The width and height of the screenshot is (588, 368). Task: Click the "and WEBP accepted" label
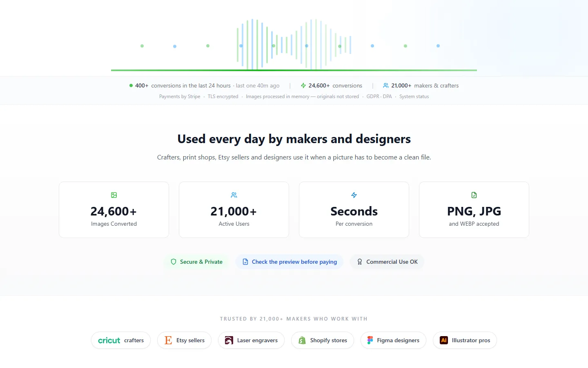tap(474, 224)
